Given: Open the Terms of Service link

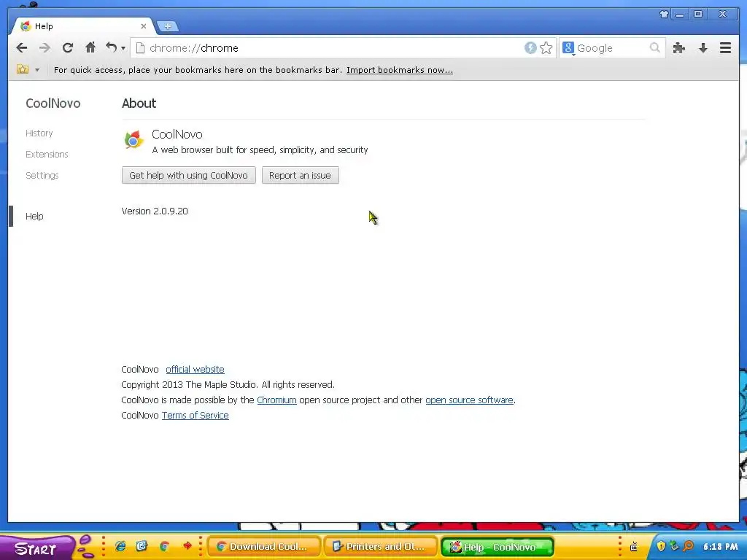Looking at the screenshot, I should tap(196, 415).
